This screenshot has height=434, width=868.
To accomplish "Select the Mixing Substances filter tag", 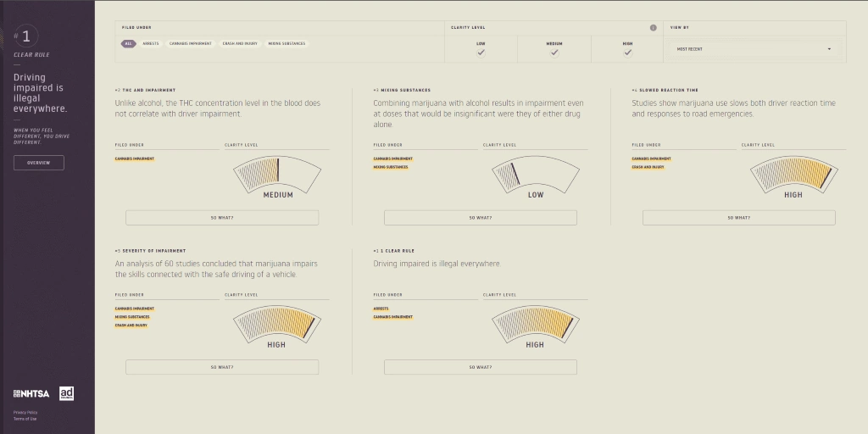I will (287, 43).
